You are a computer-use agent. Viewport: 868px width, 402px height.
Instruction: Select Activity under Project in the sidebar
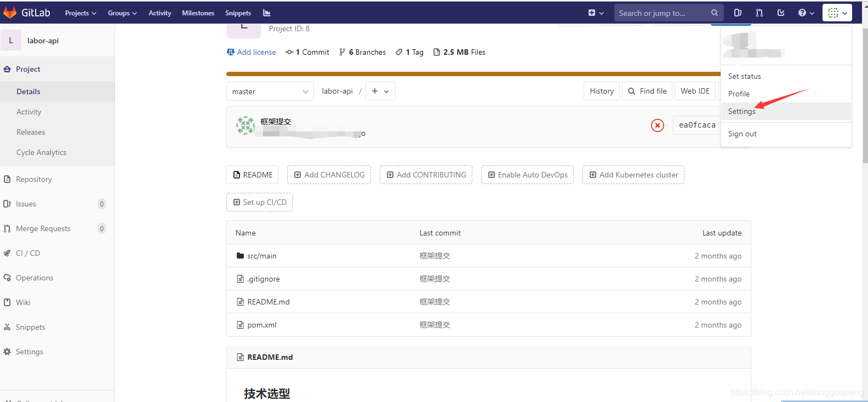[x=57, y=112]
